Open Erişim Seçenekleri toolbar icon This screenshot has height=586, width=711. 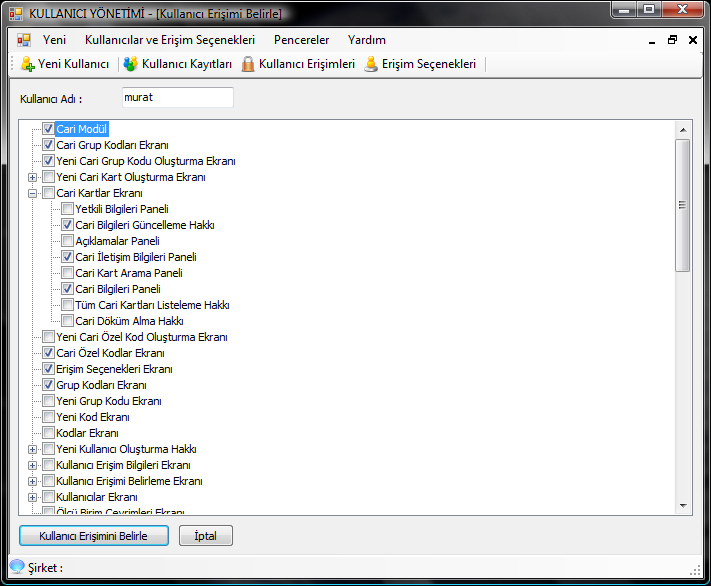pyautogui.click(x=371, y=64)
